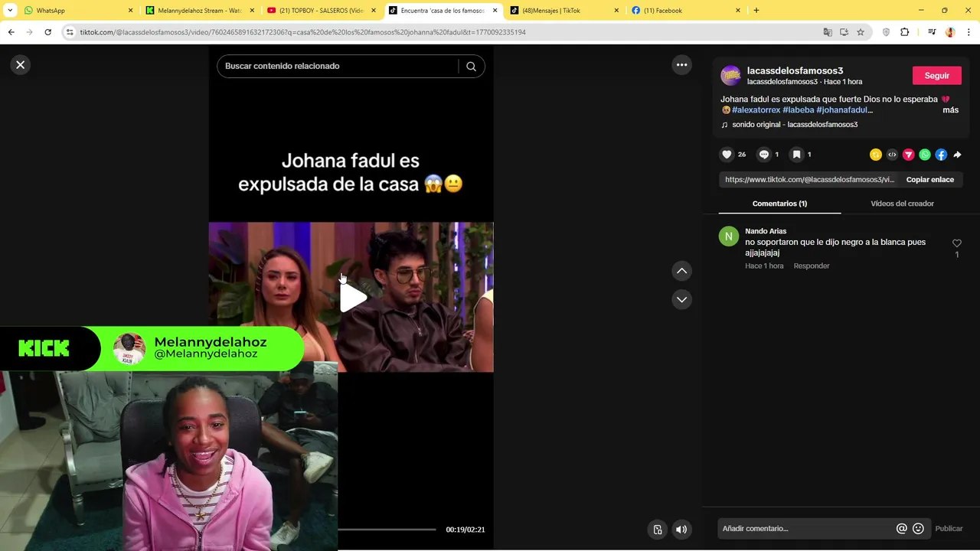Repost with the yellow repost icon
The width and height of the screenshot is (980, 551).
(876, 155)
